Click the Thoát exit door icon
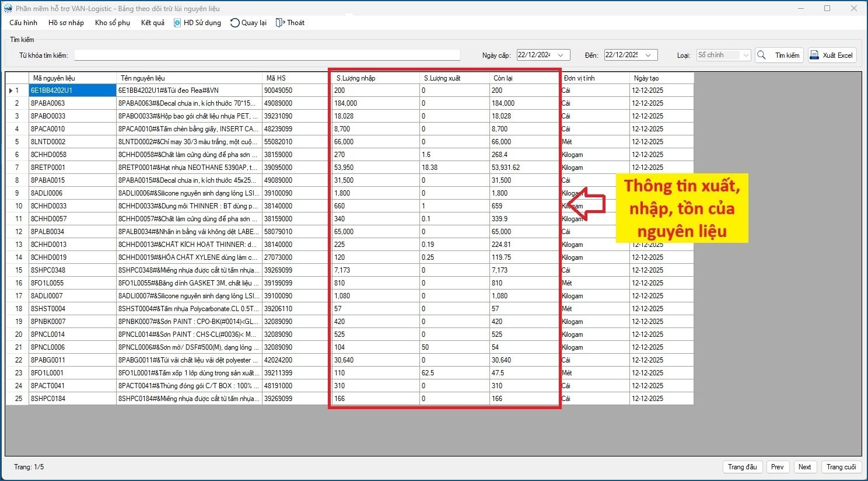The image size is (868, 481). (280, 23)
